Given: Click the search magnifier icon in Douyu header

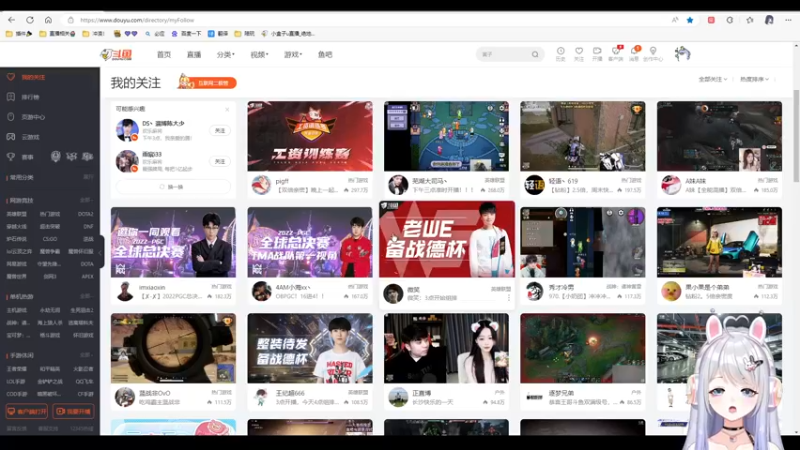Looking at the screenshot, I should (535, 54).
